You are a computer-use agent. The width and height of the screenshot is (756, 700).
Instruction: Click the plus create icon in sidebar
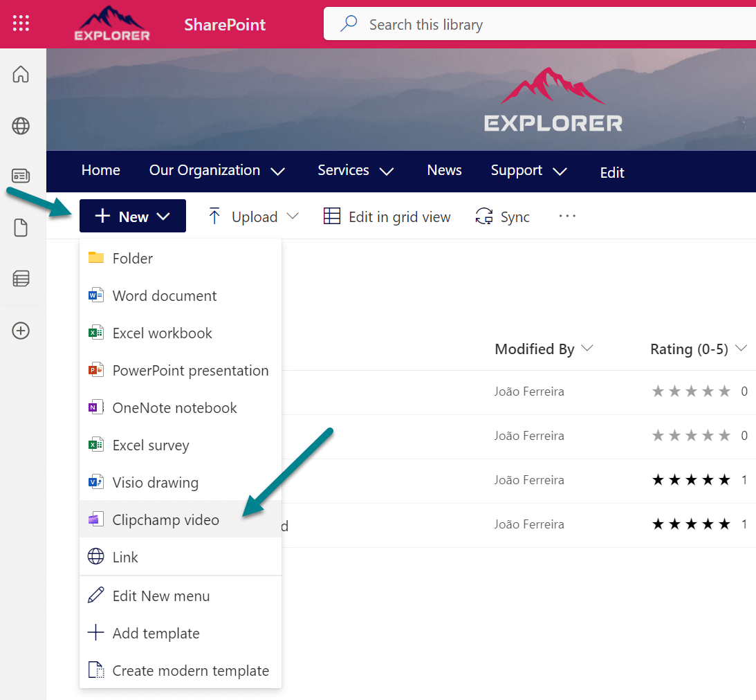pyautogui.click(x=21, y=331)
